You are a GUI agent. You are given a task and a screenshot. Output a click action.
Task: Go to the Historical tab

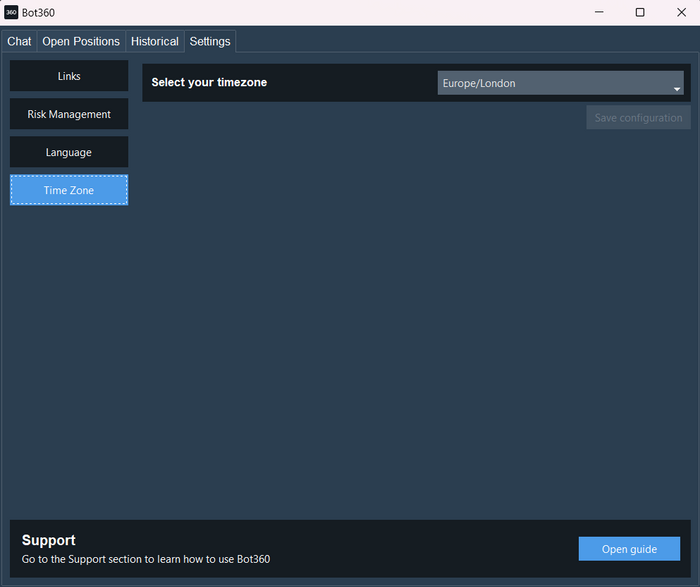154,41
